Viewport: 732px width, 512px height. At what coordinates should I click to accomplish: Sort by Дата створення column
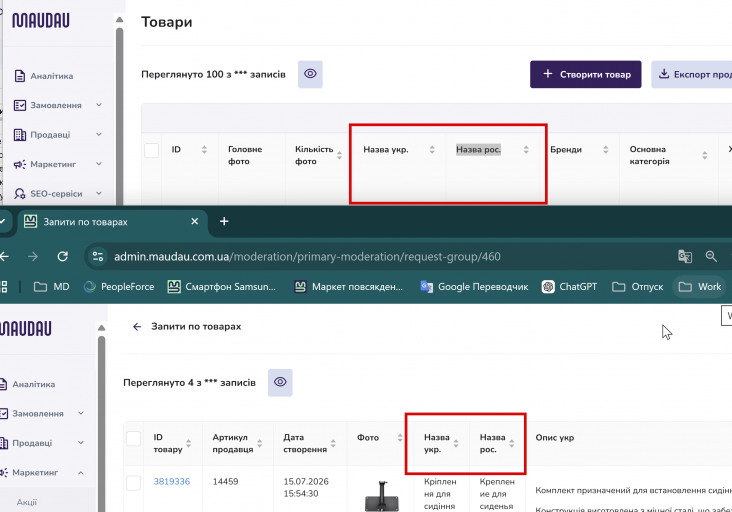tap(333, 443)
